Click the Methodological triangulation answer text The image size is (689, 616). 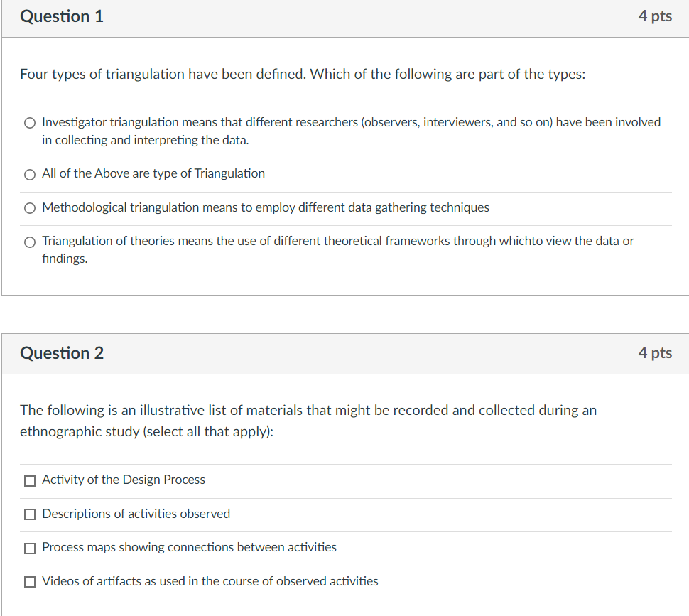(265, 207)
